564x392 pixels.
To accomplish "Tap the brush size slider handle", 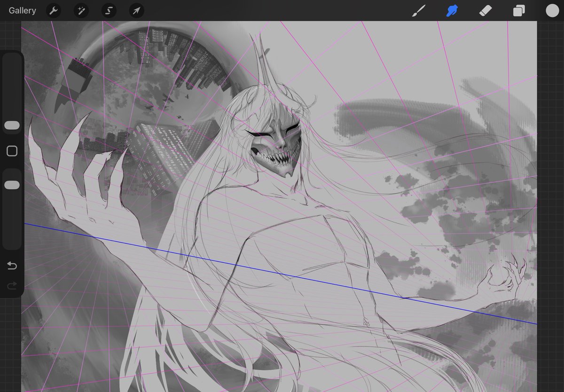I will [12, 125].
